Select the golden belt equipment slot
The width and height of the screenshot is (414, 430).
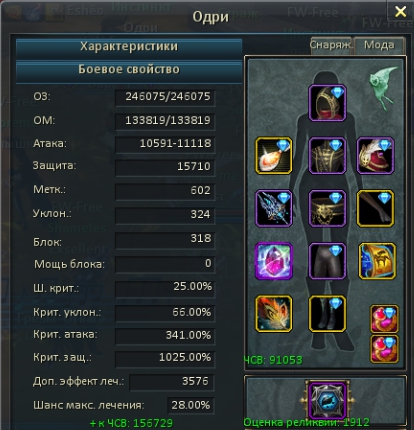click(x=327, y=208)
